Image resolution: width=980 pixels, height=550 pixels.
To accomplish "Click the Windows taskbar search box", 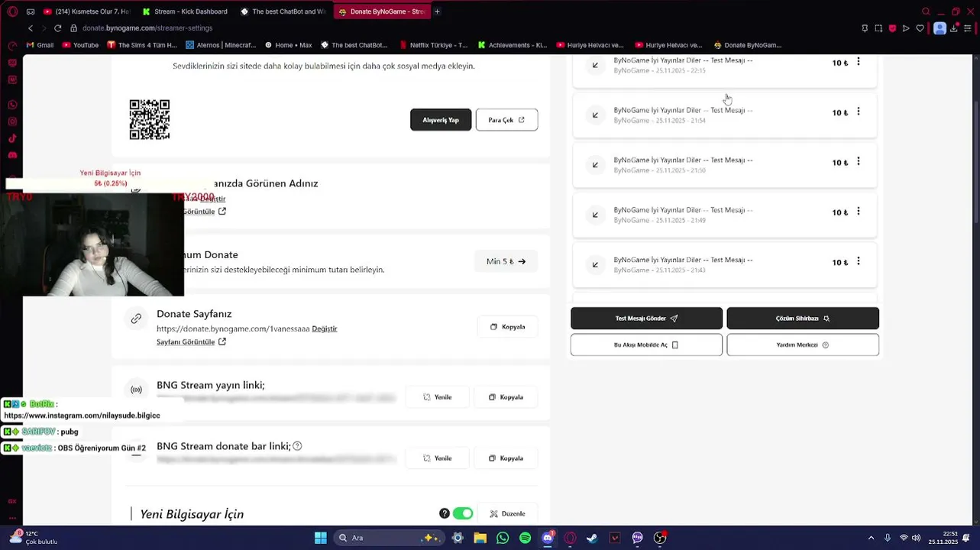I will (390, 538).
